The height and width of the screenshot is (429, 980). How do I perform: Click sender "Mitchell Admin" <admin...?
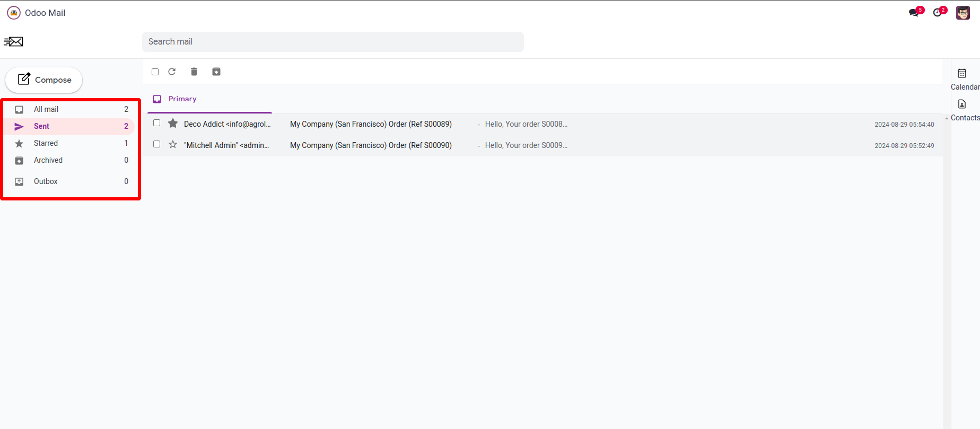click(226, 145)
